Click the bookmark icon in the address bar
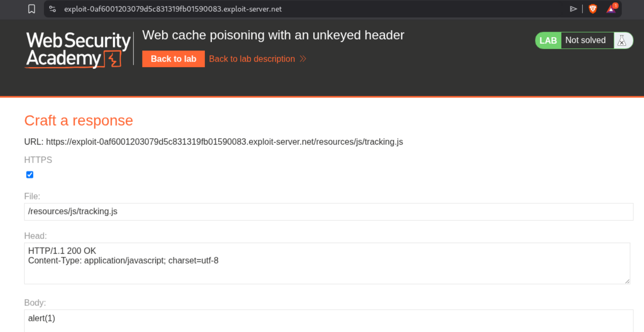Image resolution: width=644 pixels, height=332 pixels. click(x=32, y=9)
